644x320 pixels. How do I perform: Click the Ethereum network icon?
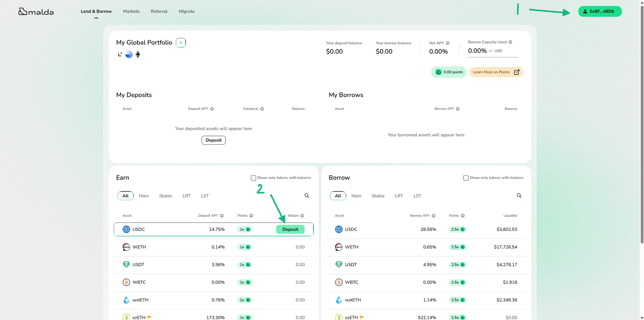pyautogui.click(x=138, y=54)
